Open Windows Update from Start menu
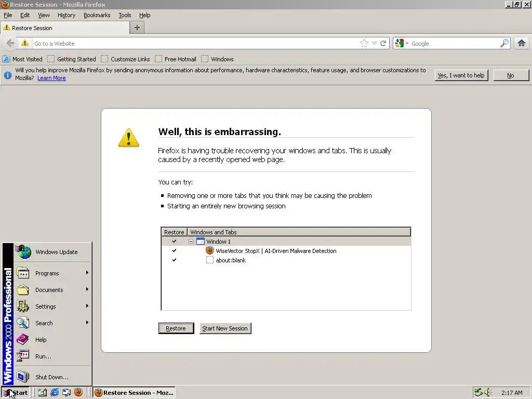Viewport: 532px width, 399px height. [x=53, y=252]
